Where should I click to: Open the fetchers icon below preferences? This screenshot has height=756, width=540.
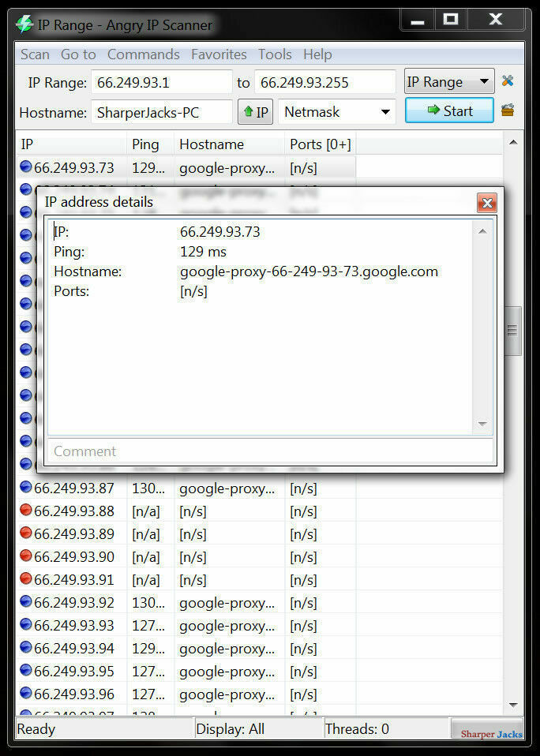tap(507, 110)
